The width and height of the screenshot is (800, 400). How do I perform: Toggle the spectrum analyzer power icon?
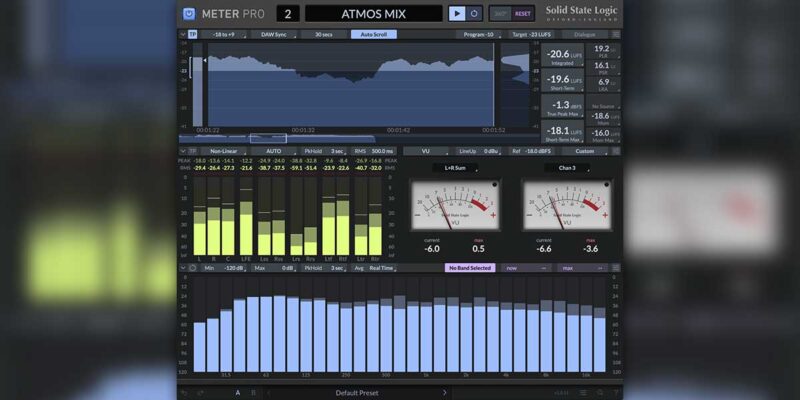coord(192,268)
